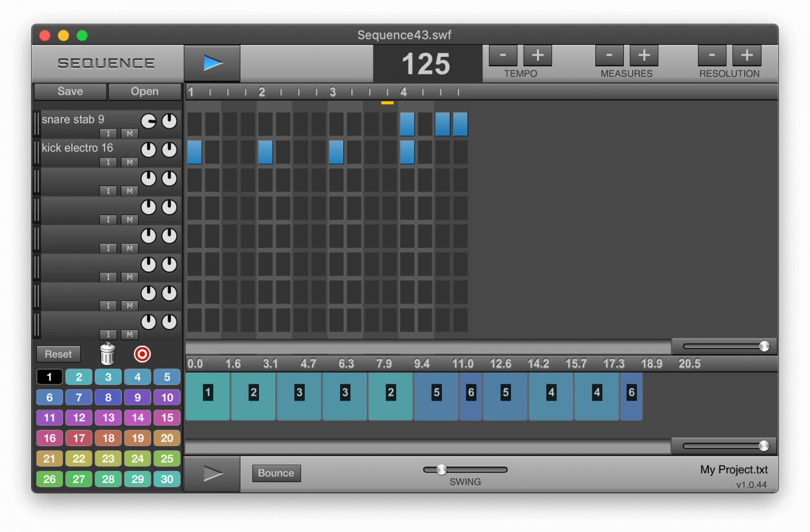Click the Save button
The width and height of the screenshot is (810, 532).
tap(70, 92)
